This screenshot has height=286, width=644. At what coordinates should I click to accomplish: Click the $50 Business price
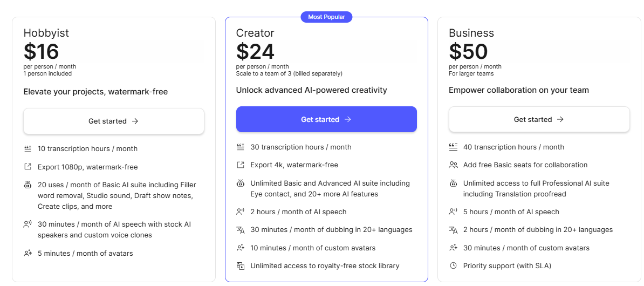468,52
